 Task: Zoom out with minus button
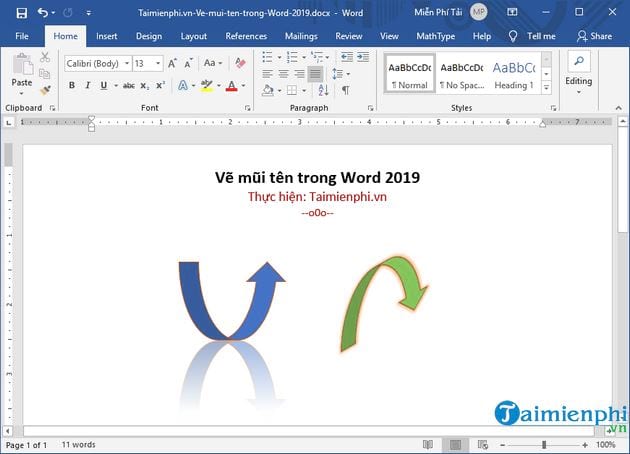502,445
